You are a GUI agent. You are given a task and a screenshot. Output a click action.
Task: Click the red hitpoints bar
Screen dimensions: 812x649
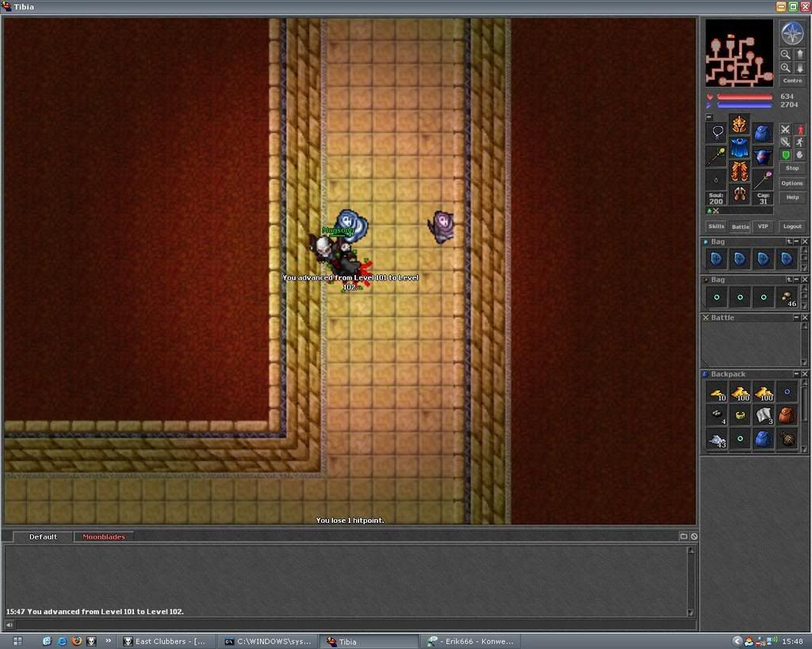tap(745, 97)
